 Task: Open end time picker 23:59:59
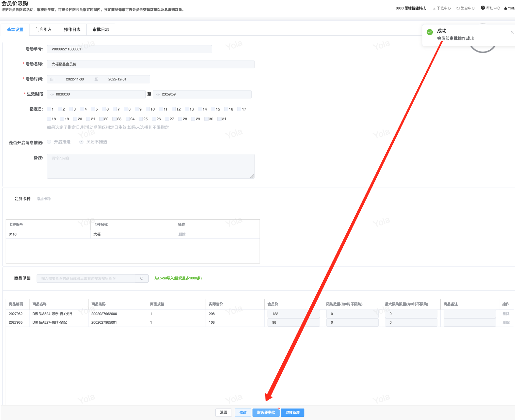coord(202,94)
